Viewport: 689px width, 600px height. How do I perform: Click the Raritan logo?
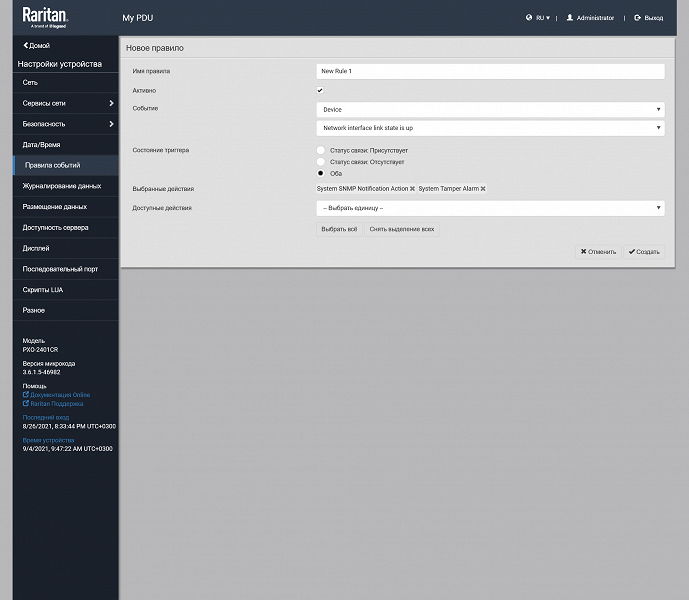(45, 18)
